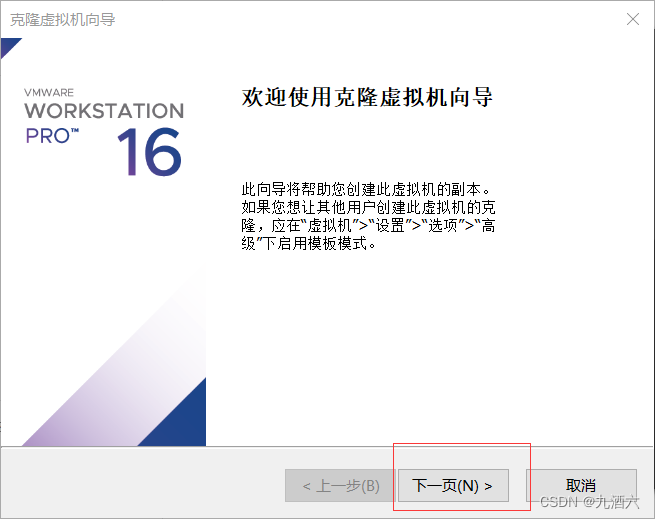Click the VMware Workstation Pro 16 logo
The image size is (655, 519).
104,131
